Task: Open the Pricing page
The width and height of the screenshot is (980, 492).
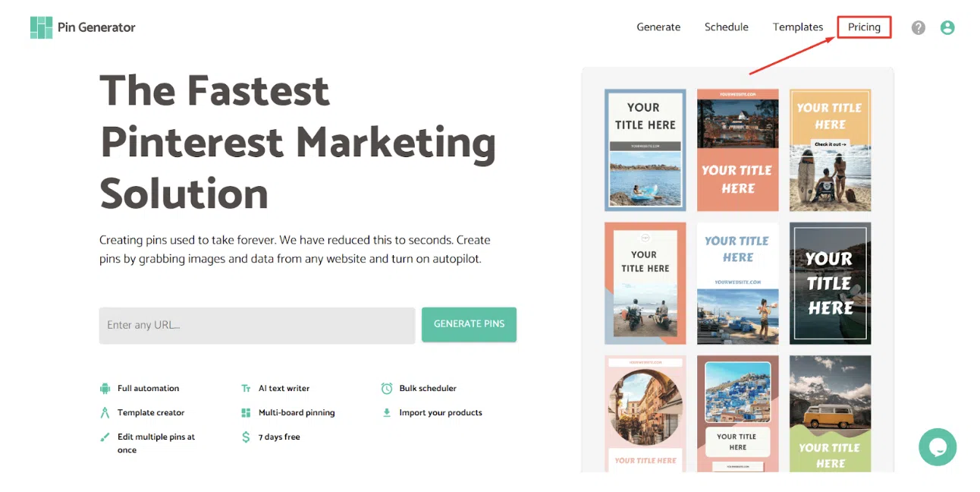Action: [x=864, y=27]
